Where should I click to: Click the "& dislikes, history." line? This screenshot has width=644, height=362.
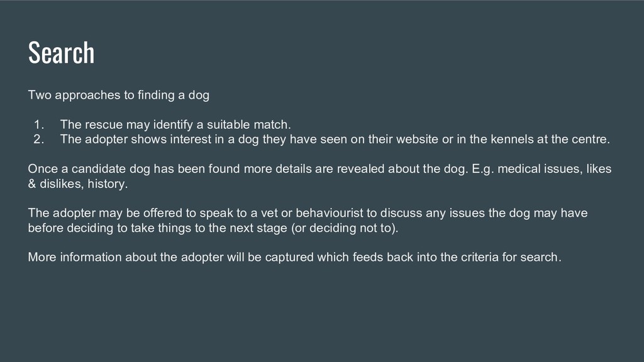(77, 184)
